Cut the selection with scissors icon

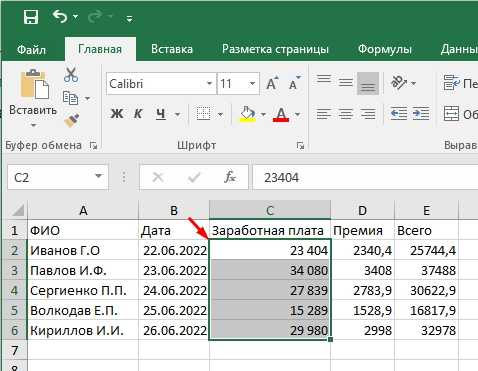point(71,75)
